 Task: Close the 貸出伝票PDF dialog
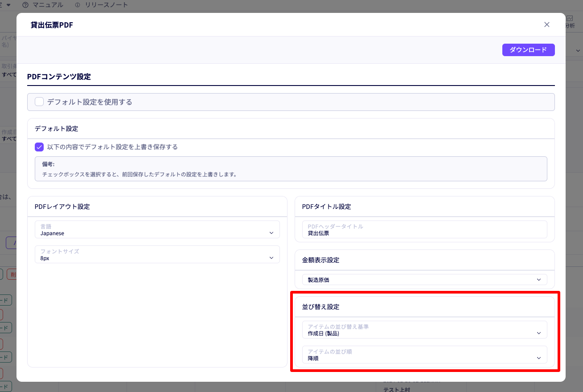[x=547, y=24]
